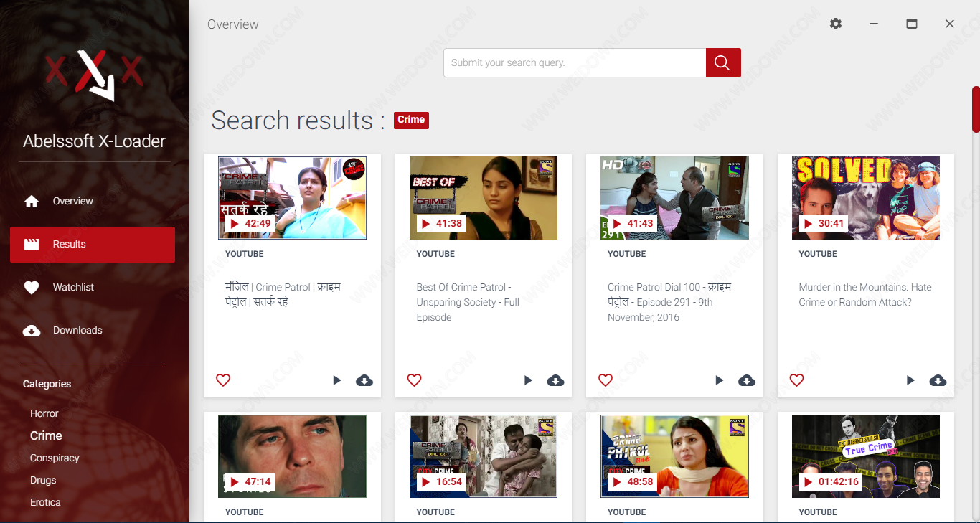This screenshot has width=980, height=523.
Task: Favorite Best Of Crime Patrol video
Action: tap(414, 380)
